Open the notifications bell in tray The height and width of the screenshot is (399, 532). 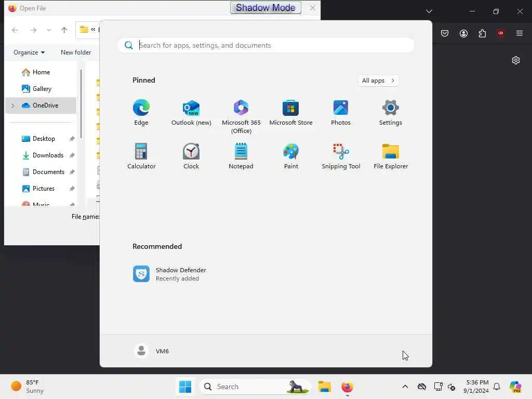point(497,387)
